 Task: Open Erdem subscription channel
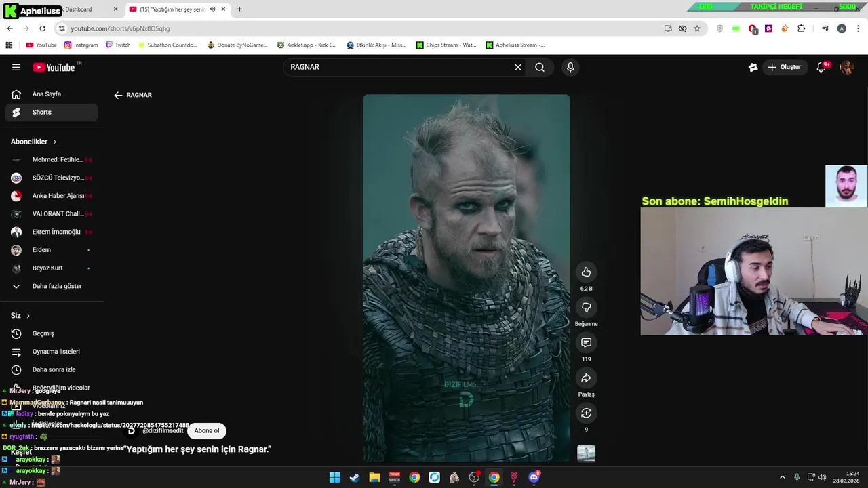click(x=52, y=250)
